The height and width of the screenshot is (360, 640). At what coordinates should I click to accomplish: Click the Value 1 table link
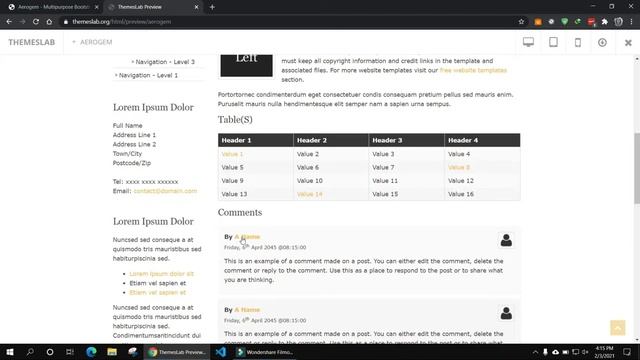232,154
